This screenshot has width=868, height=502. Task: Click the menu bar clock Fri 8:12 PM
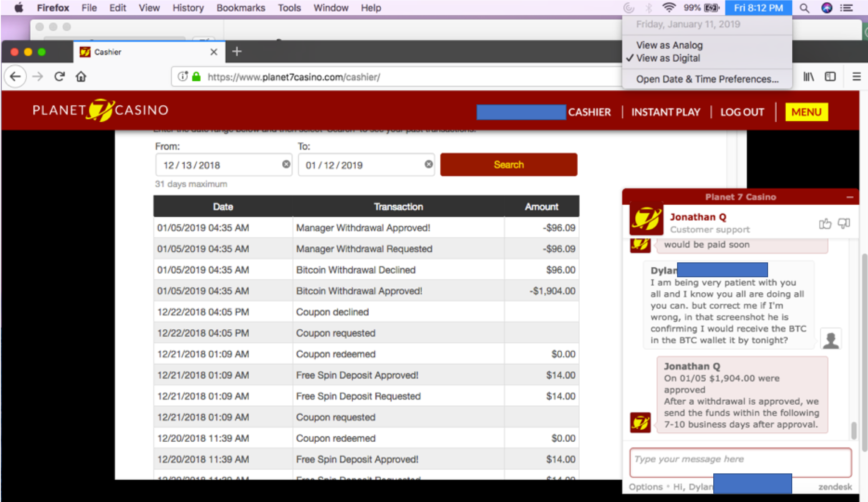tap(758, 8)
